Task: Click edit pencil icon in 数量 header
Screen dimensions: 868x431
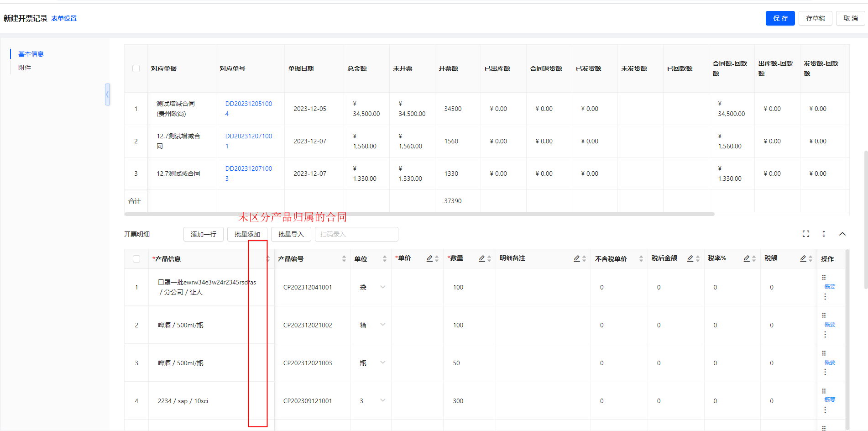Action: (x=482, y=258)
